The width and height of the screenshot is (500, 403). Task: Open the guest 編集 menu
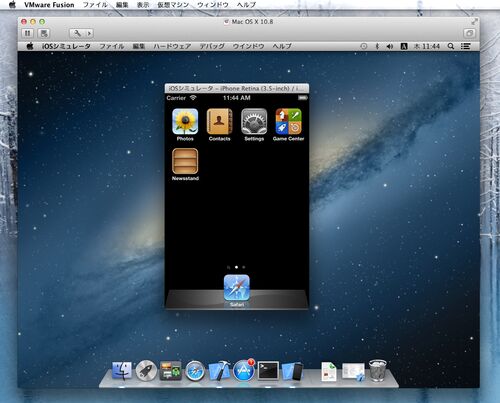(x=139, y=46)
